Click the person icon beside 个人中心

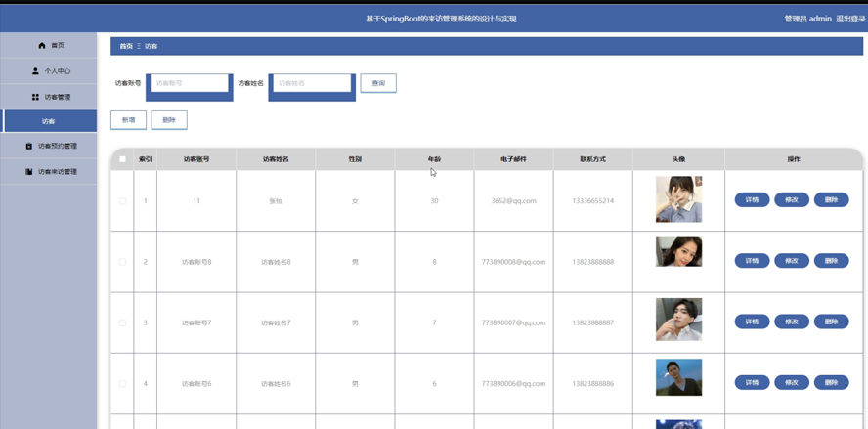(x=35, y=71)
